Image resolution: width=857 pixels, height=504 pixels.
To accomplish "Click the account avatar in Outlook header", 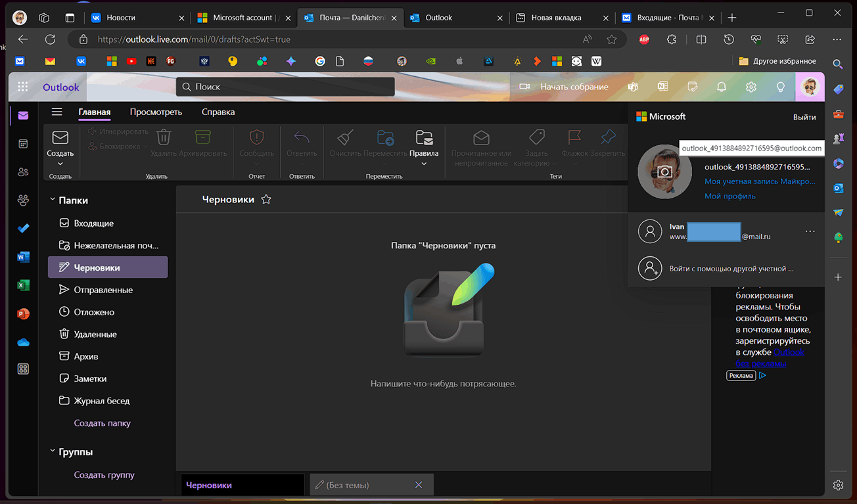I will 810,87.
